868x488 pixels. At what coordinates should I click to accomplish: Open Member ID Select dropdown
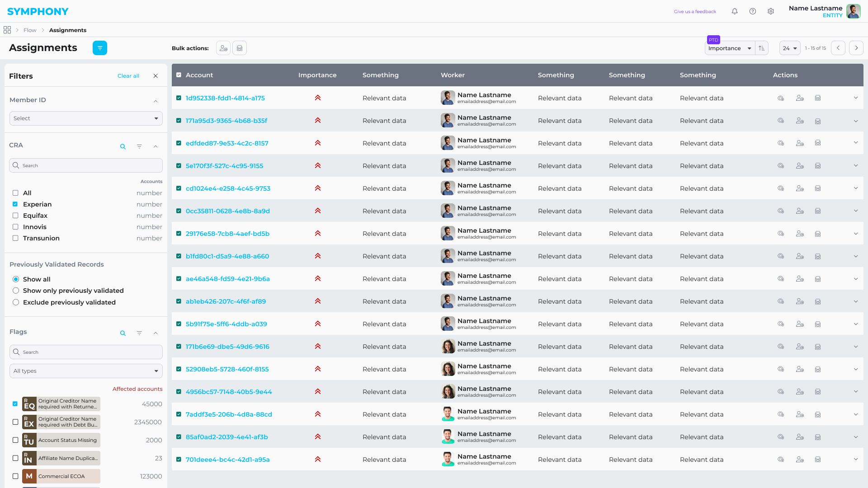86,118
